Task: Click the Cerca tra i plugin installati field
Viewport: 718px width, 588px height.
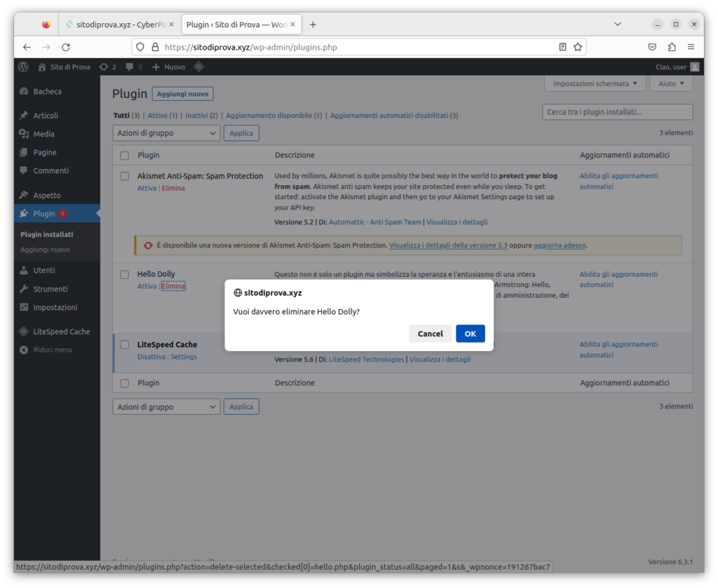Action: pyautogui.click(x=617, y=112)
